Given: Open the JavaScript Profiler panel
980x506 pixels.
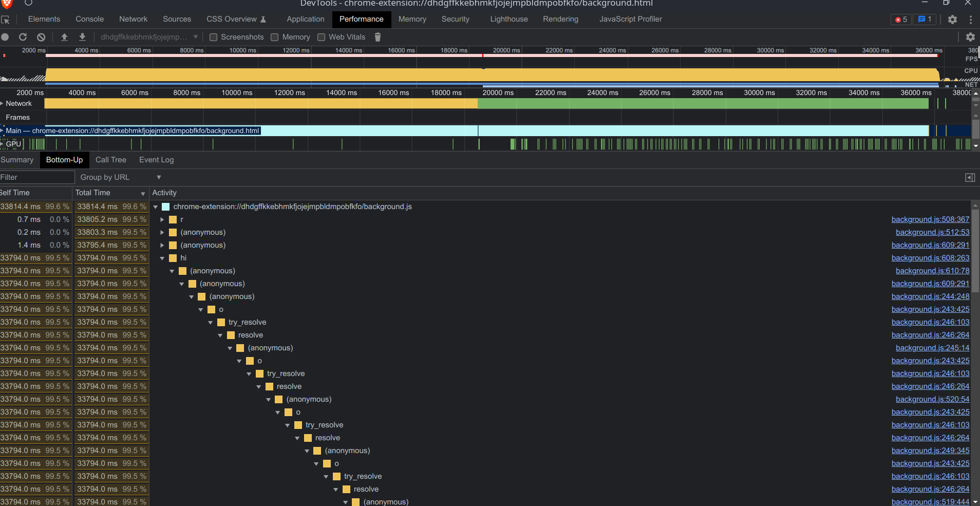Looking at the screenshot, I should tap(630, 19).
